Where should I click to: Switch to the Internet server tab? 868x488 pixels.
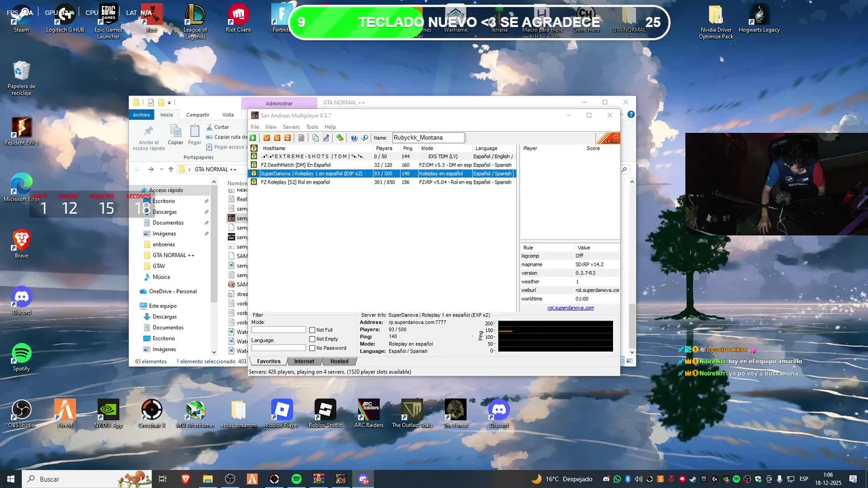304,361
